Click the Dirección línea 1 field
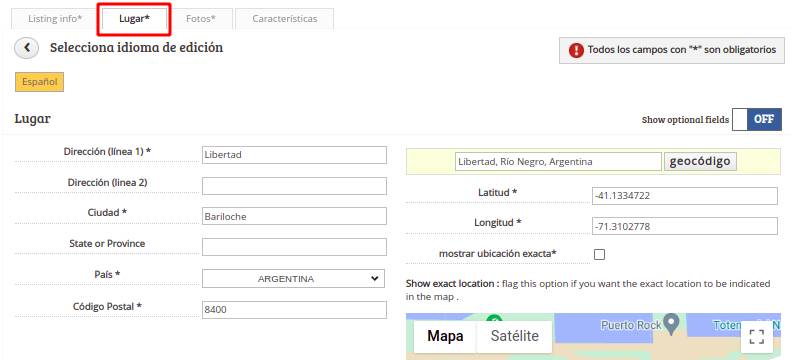791x360 pixels. [x=294, y=155]
